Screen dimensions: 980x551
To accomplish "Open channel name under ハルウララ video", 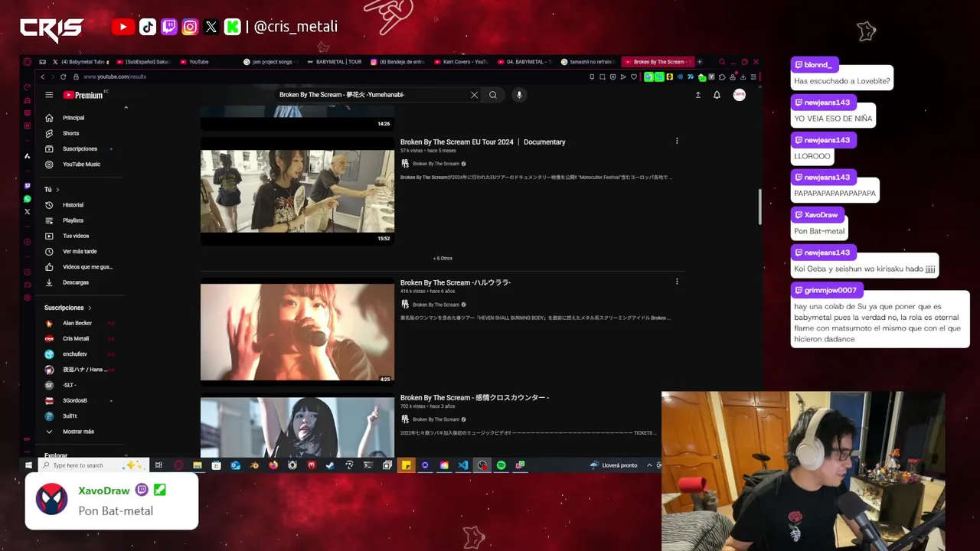I will pos(436,305).
